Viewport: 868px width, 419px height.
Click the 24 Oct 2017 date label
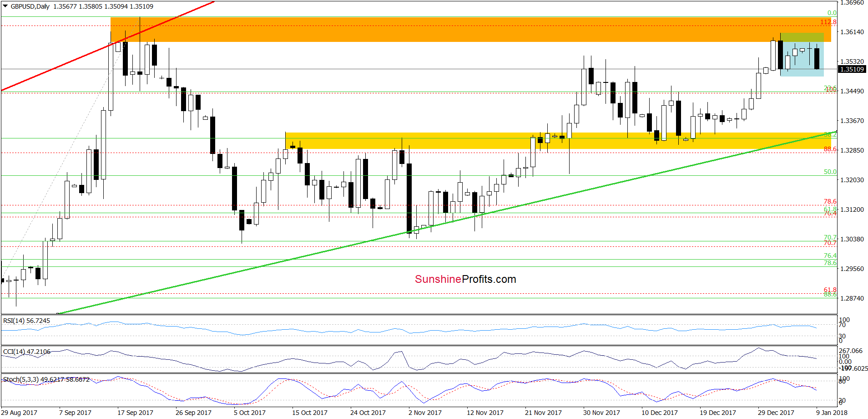tap(368, 413)
